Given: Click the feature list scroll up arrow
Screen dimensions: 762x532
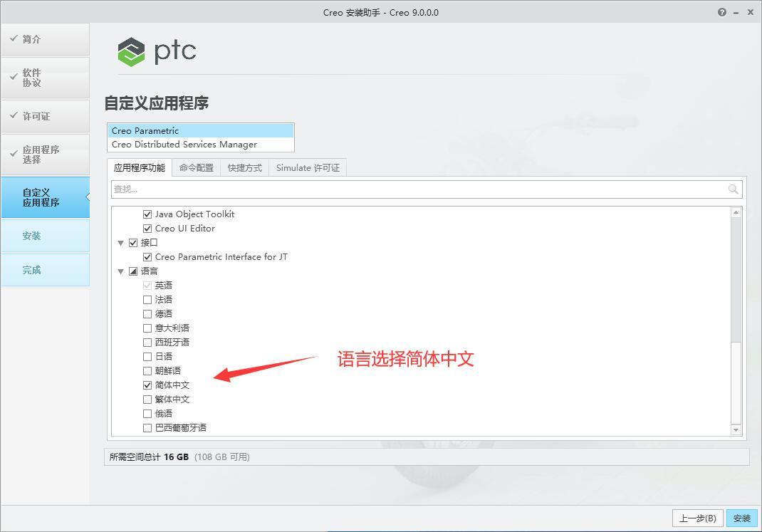Looking at the screenshot, I should pyautogui.click(x=736, y=212).
